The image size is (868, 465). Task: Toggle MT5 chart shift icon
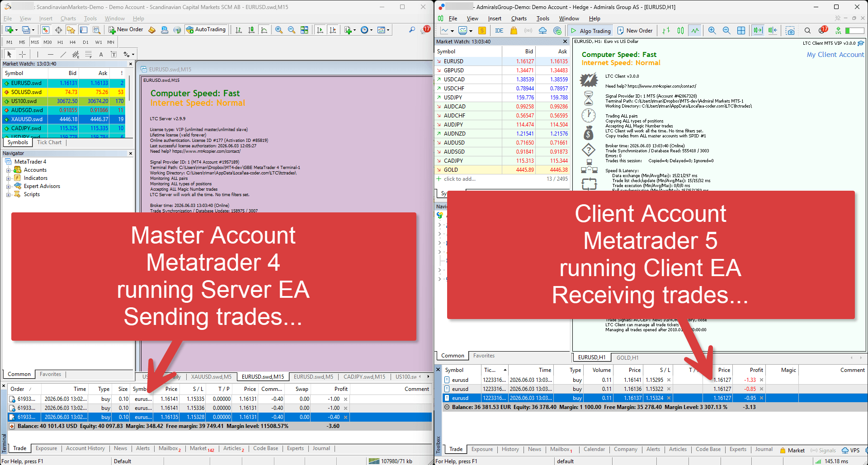coord(773,31)
